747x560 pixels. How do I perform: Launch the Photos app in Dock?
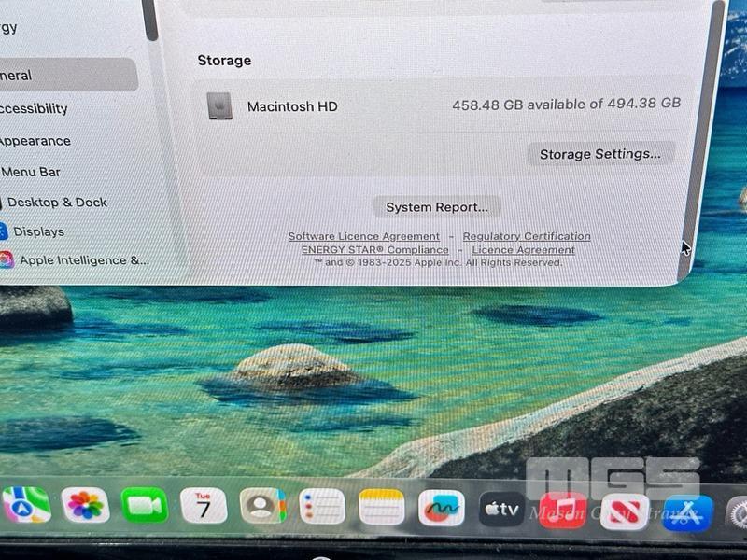point(85,506)
